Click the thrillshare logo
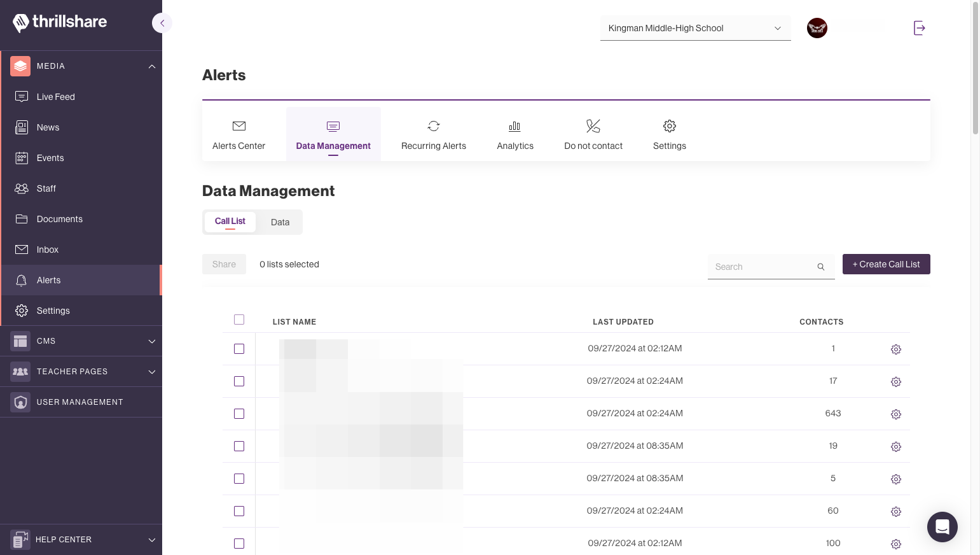 [x=60, y=22]
